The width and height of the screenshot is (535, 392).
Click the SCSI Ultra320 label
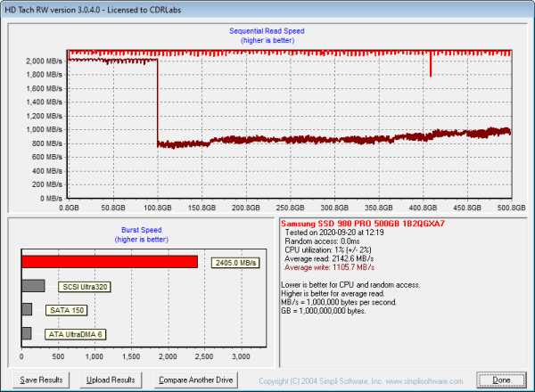(x=83, y=287)
